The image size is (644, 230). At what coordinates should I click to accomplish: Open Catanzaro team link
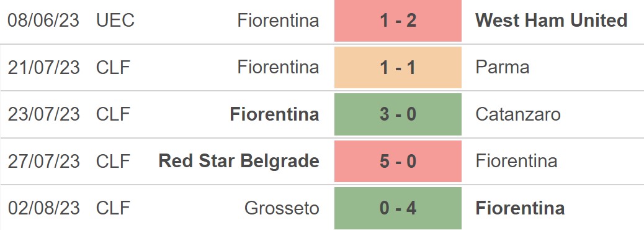click(518, 114)
